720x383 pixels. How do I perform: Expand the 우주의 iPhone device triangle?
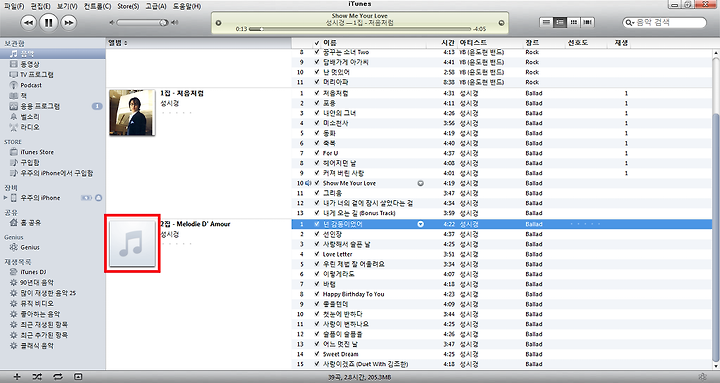(6, 198)
